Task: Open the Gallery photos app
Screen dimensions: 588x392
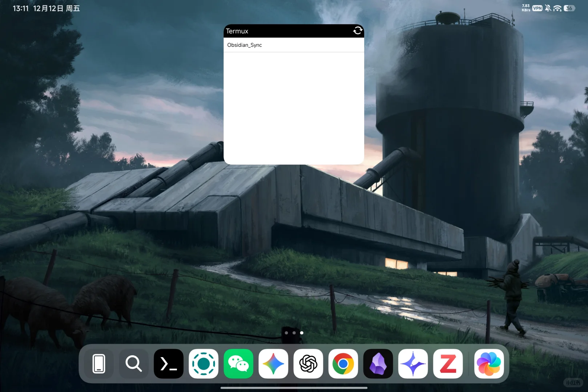Action: coord(489,364)
